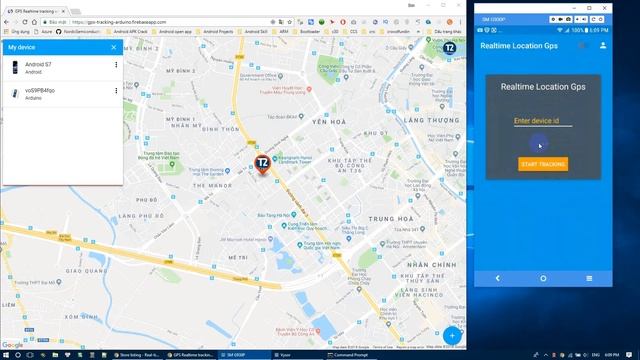The height and width of the screenshot is (360, 640).
Task: Click the red TZ map marker
Action: point(262,164)
